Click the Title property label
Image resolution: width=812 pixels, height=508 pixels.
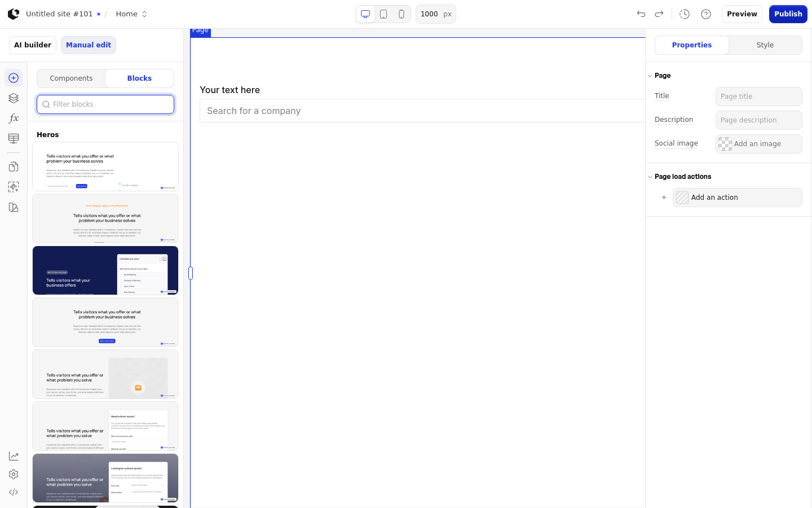pyautogui.click(x=662, y=96)
